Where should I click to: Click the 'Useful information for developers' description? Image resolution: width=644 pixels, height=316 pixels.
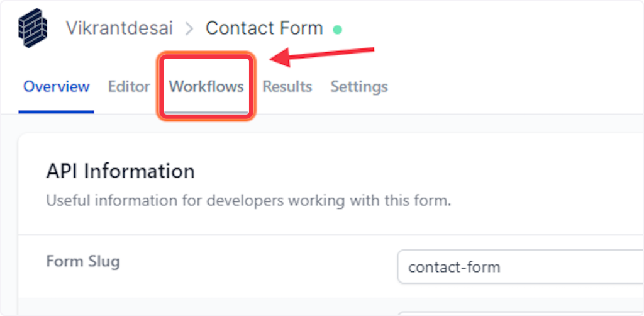248,201
